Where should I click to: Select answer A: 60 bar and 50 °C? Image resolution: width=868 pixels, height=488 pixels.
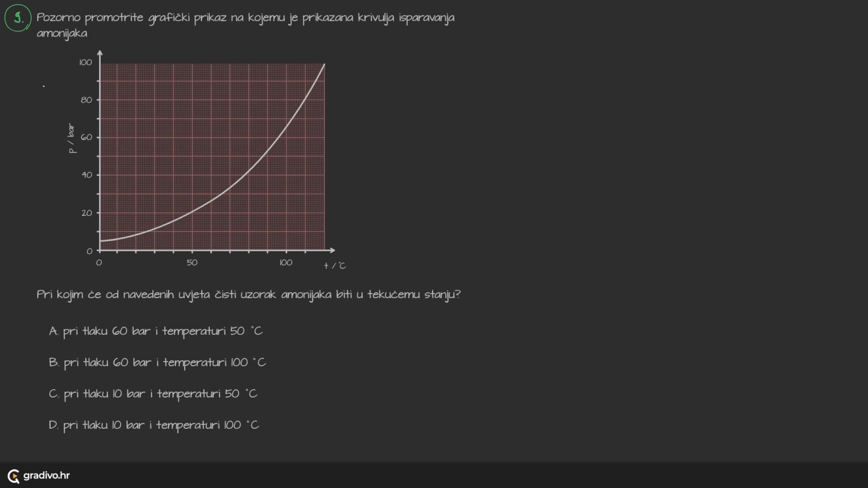156,331
